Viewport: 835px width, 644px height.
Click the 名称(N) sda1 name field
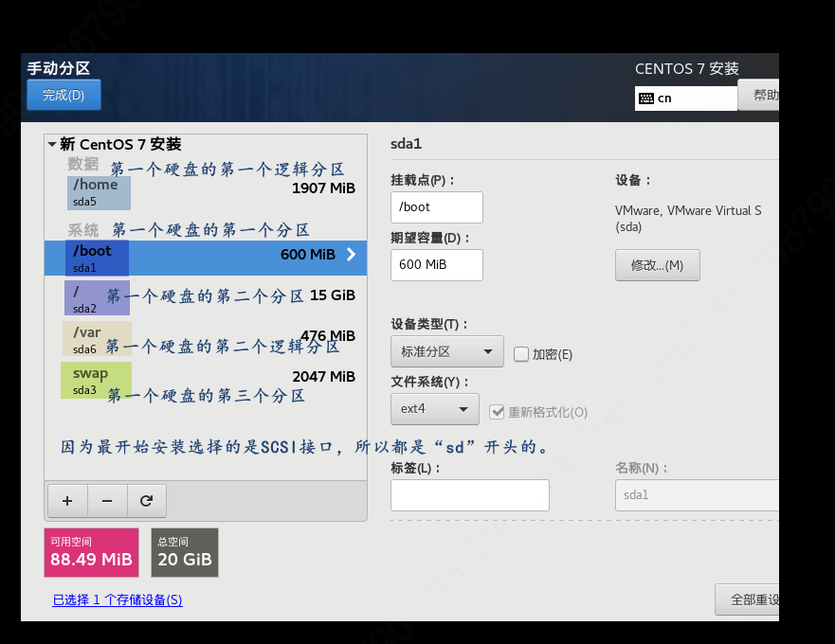coord(697,495)
